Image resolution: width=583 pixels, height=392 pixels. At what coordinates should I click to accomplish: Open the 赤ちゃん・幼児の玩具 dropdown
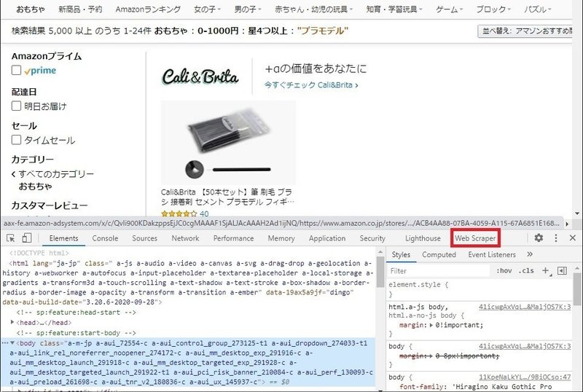313,9
